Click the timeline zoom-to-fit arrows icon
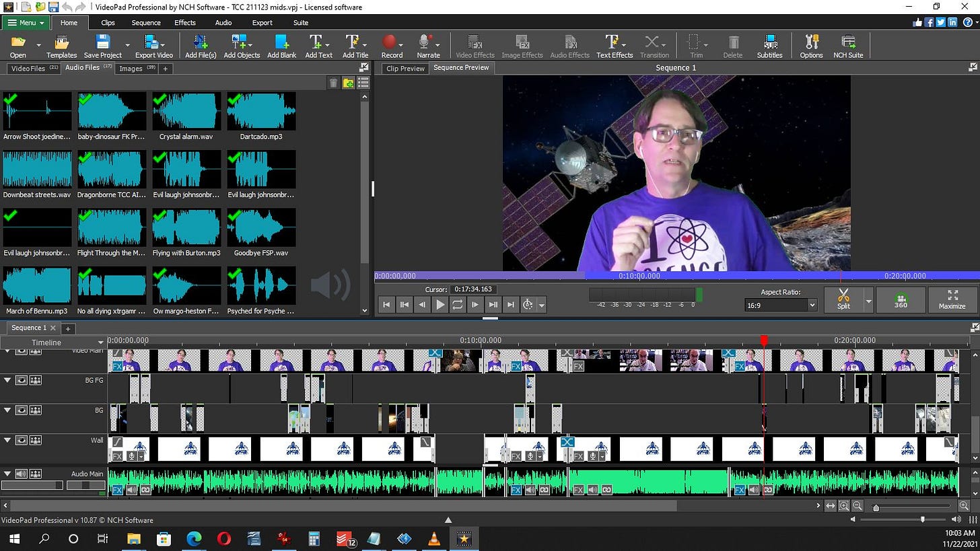The width and height of the screenshot is (980, 551). pyautogui.click(x=831, y=506)
